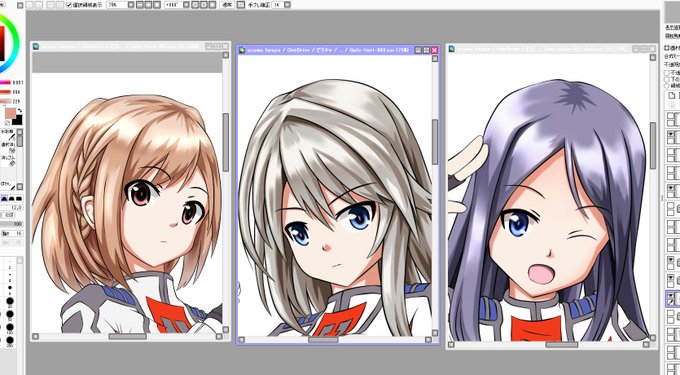Image resolution: width=680 pixels, height=375 pixels.
Task: Click the new layer page icon
Action: point(671,95)
